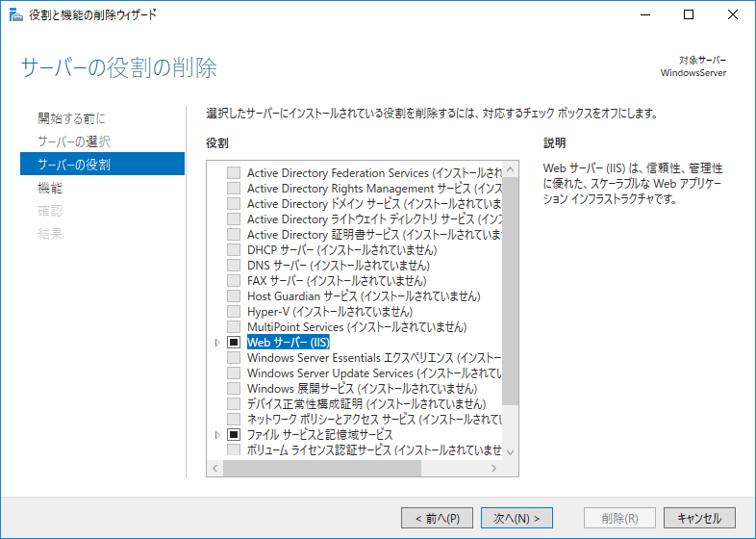The image size is (756, 539).
Task: Uncheck the Web サーバー (IIS) checkbox
Action: tap(233, 343)
